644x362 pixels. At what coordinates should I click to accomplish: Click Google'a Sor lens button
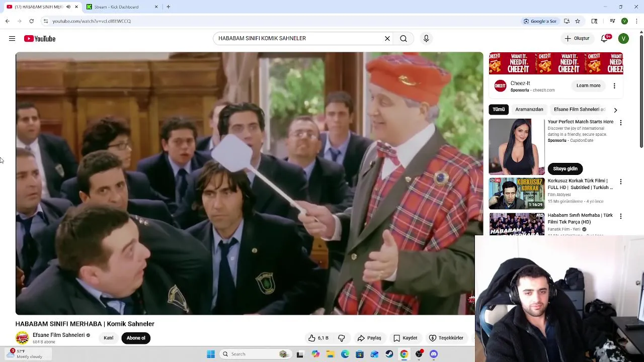[540, 21]
